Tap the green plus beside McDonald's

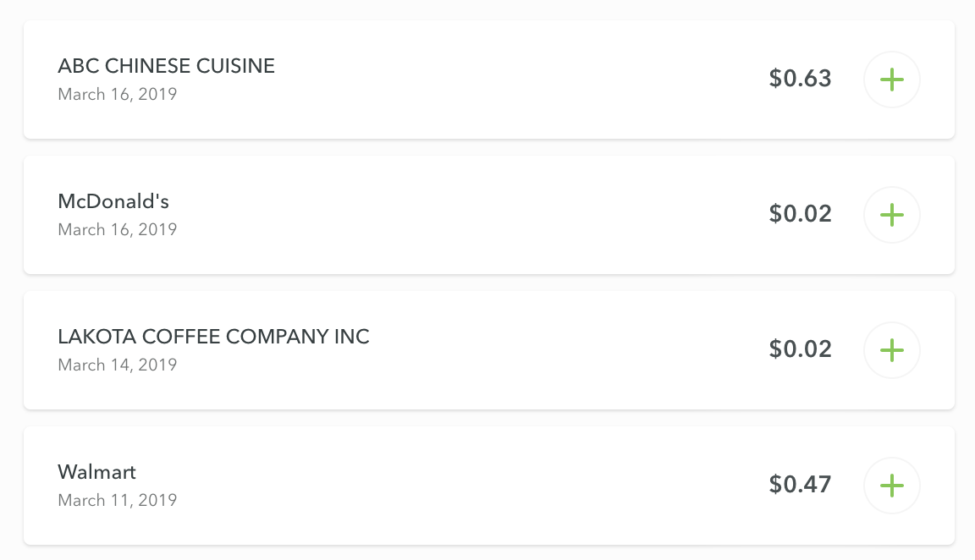(891, 215)
